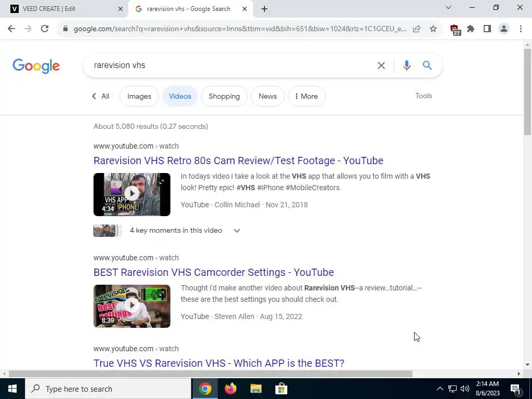Play the rarevision best settings thumbnail
The height and width of the screenshot is (399, 532).
pyautogui.click(x=132, y=306)
